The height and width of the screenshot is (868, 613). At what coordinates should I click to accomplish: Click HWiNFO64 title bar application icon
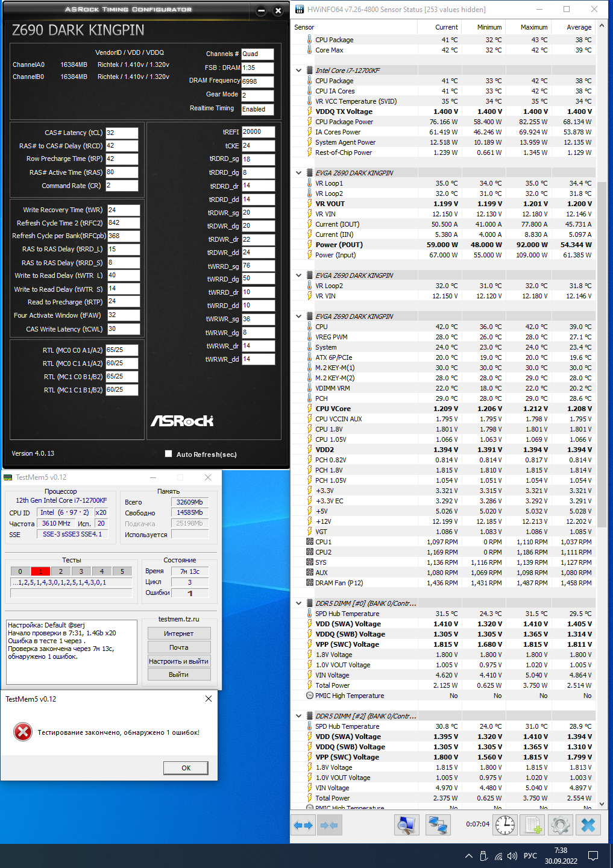pos(300,9)
